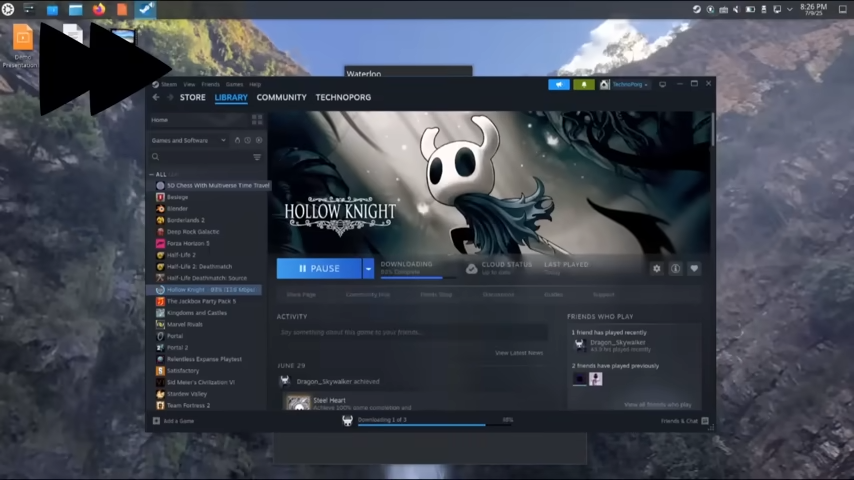Select Team Fortress 2 in the library
Image resolution: width=854 pixels, height=480 pixels.
(188, 406)
